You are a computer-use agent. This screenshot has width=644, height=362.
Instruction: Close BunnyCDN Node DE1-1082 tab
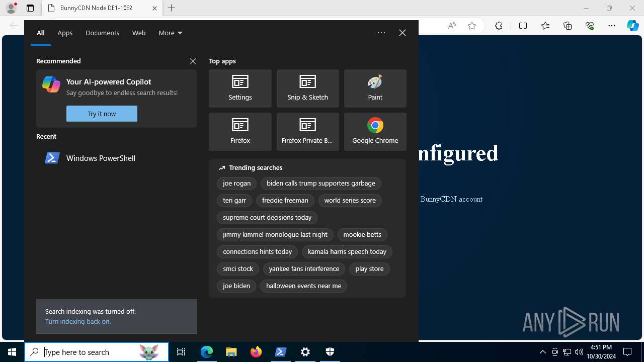154,8
